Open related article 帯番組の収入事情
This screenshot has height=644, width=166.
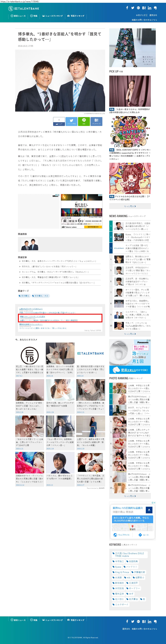(x=50, y=277)
